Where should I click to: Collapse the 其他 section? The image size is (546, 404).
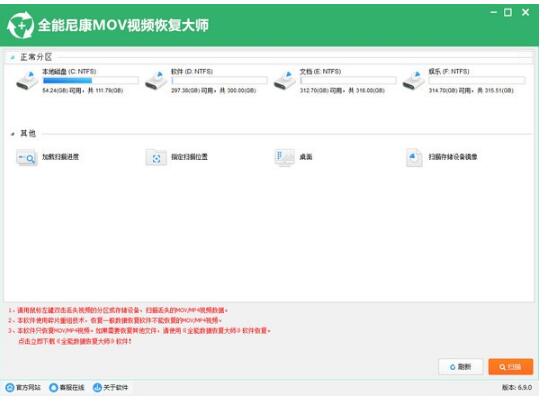[13, 134]
